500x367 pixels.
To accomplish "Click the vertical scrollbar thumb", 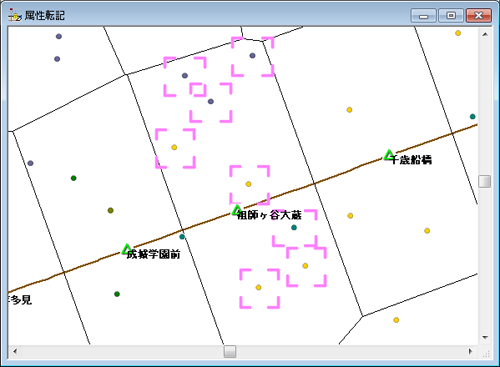I will [485, 182].
